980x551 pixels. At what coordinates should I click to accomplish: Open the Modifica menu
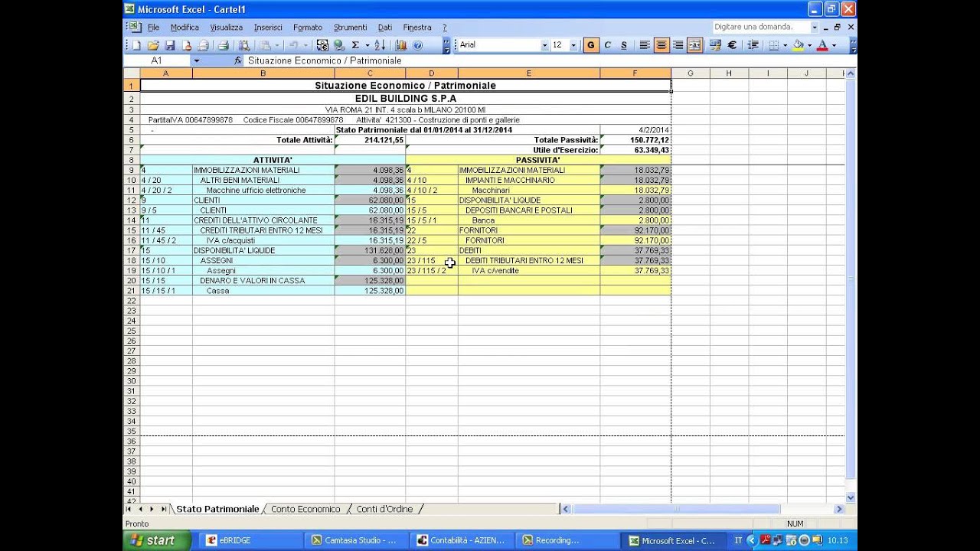pyautogui.click(x=185, y=28)
